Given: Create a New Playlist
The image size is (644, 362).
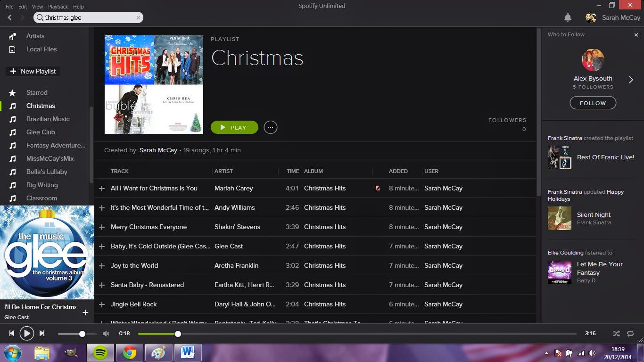Looking at the screenshot, I should (x=33, y=71).
